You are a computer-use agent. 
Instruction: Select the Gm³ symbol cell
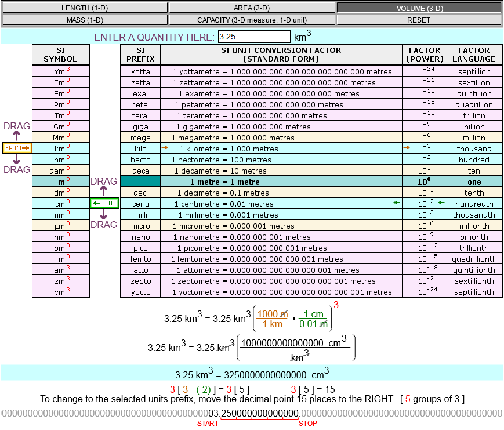click(x=61, y=127)
